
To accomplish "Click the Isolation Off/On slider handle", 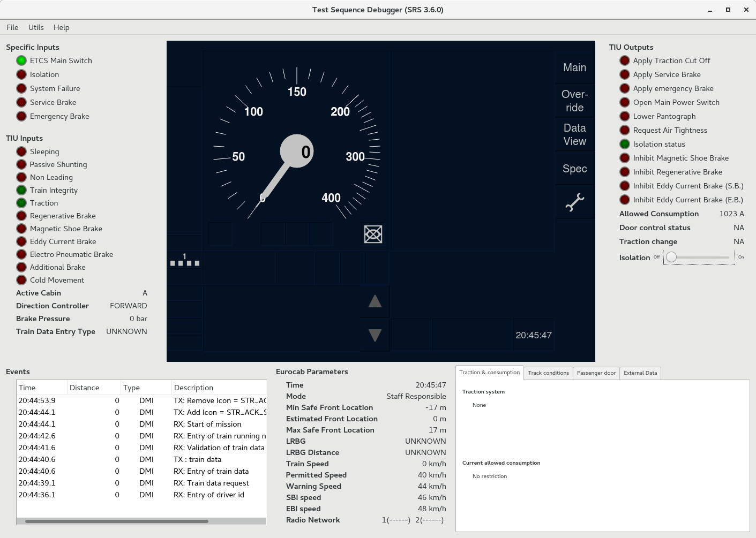I will pyautogui.click(x=671, y=257).
